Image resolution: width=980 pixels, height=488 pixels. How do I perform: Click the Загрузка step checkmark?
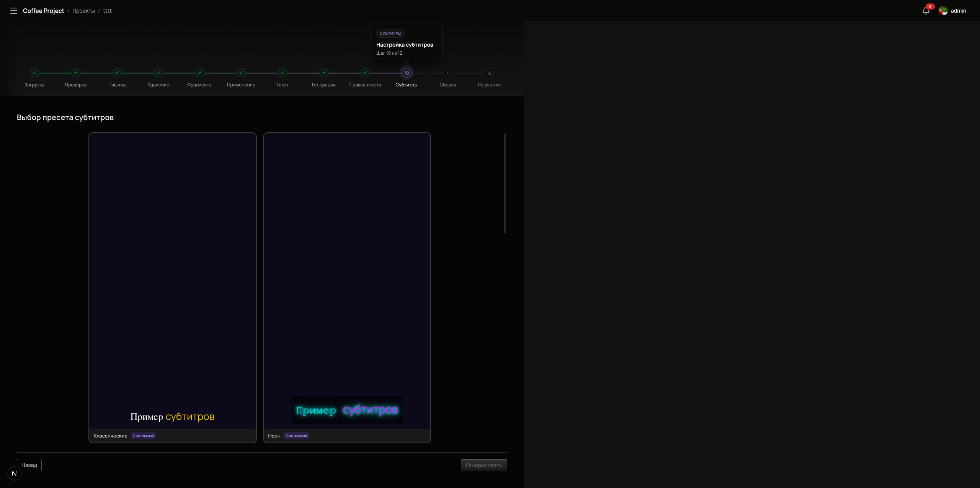(x=34, y=73)
